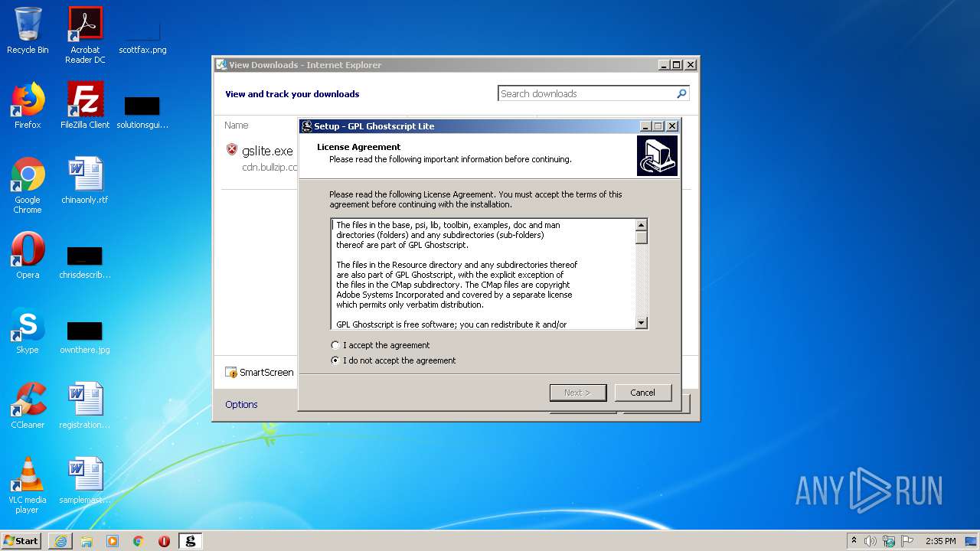Select solutionsgui... desktop file
The height and width of the screenshot is (551, 980).
[142, 111]
